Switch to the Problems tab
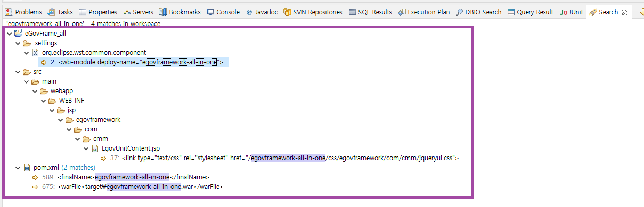Image resolution: width=644 pixels, height=207 pixels. point(23,12)
